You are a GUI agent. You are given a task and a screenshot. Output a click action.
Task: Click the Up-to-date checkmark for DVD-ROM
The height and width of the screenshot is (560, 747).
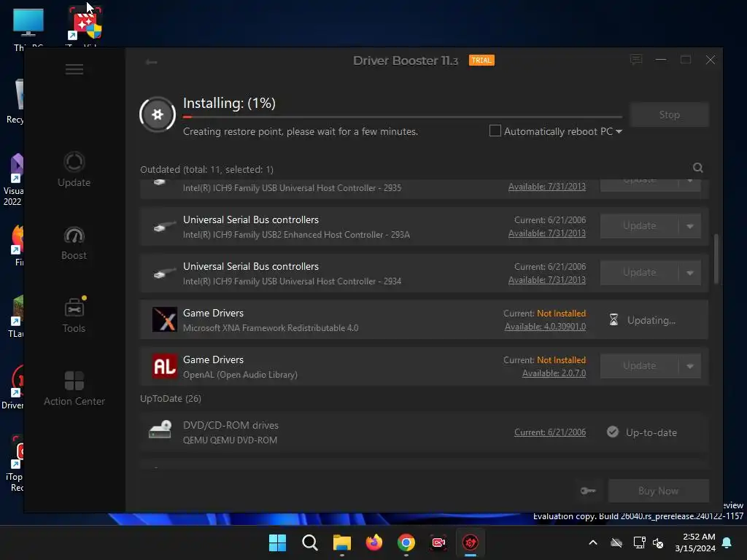pyautogui.click(x=613, y=432)
